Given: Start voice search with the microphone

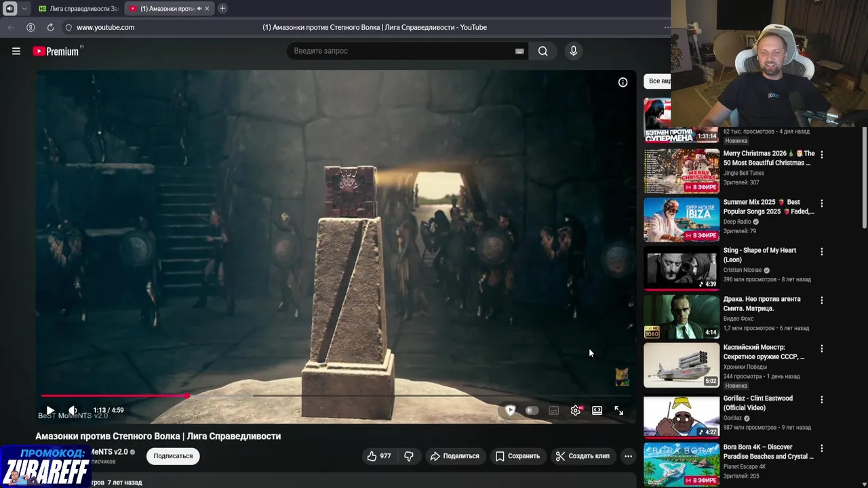Looking at the screenshot, I should [x=573, y=51].
